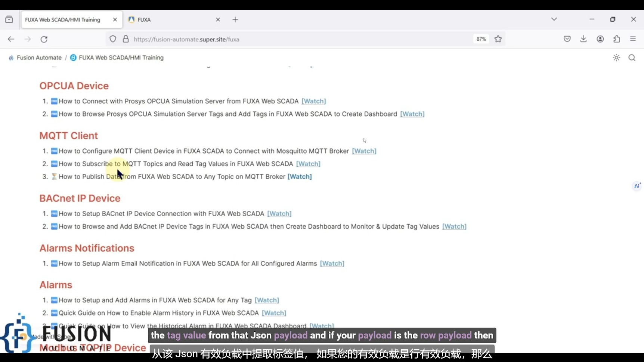
Task: Watch the Configure MQTT Client Device tutorial
Action: pos(364,151)
